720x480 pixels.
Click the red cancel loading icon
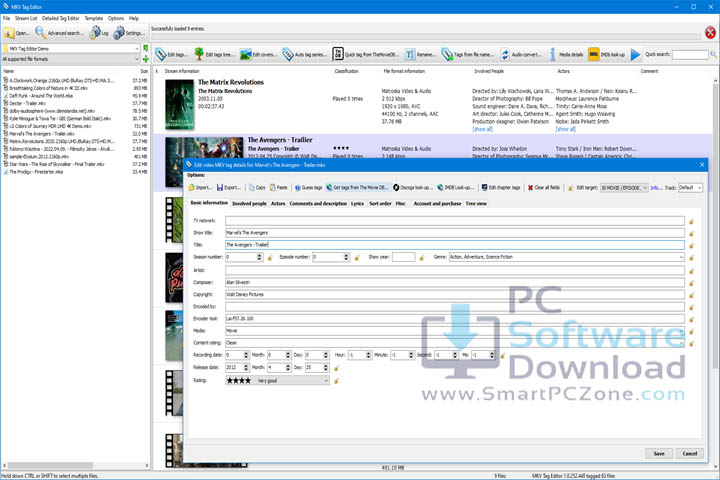710,33
